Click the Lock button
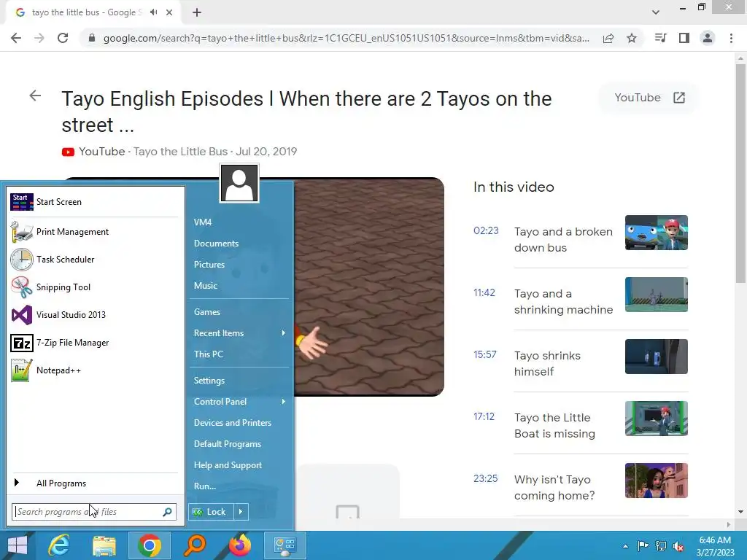This screenshot has width=747, height=560. (211, 512)
